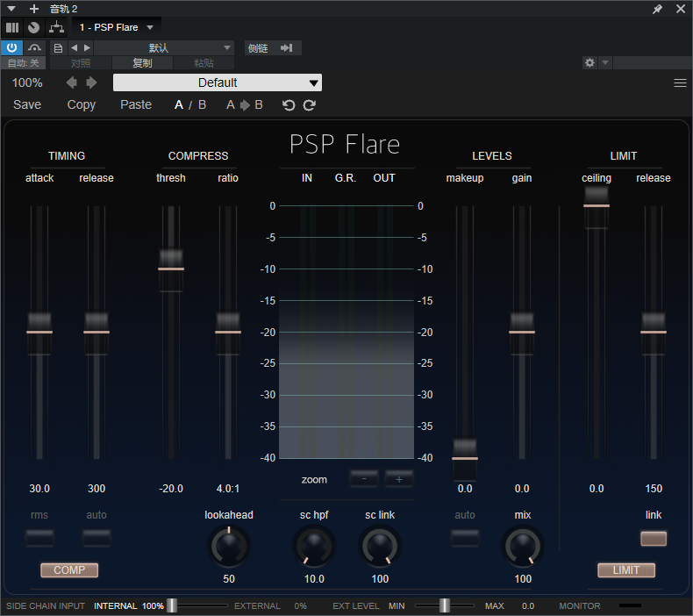The height and width of the screenshot is (616, 693).
Task: Click the lookahead knob
Action: pos(229,547)
